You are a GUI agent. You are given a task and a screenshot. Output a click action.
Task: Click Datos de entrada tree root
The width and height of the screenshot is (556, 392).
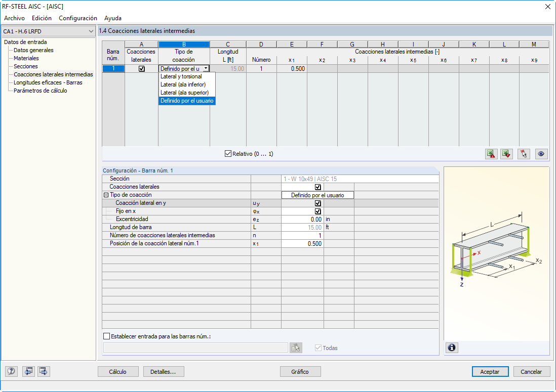(x=25, y=42)
